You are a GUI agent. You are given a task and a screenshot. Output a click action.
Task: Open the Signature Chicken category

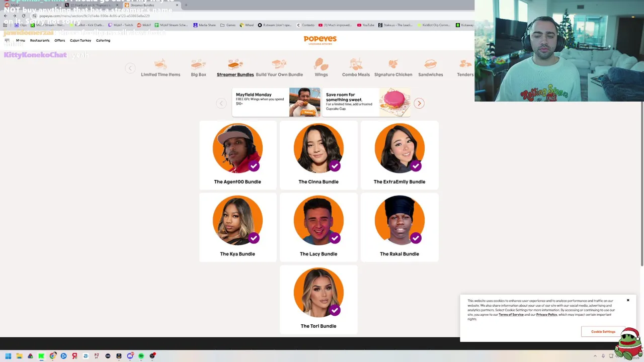(x=393, y=68)
